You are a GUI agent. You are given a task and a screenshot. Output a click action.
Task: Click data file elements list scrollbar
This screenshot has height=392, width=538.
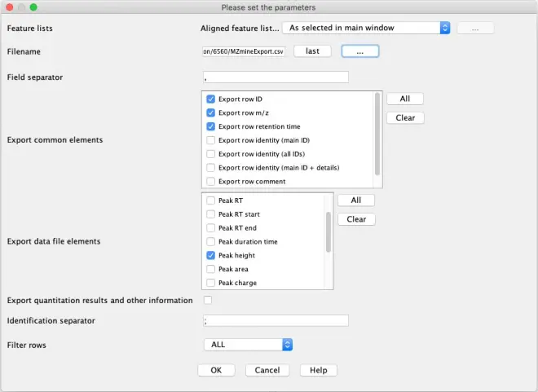(329, 231)
